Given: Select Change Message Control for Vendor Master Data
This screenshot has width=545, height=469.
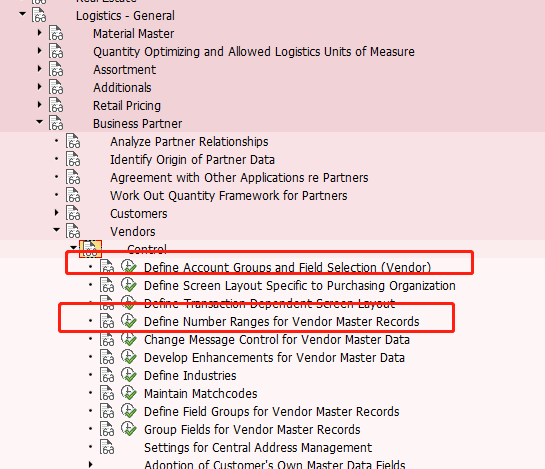Looking at the screenshot, I should pos(277,340).
